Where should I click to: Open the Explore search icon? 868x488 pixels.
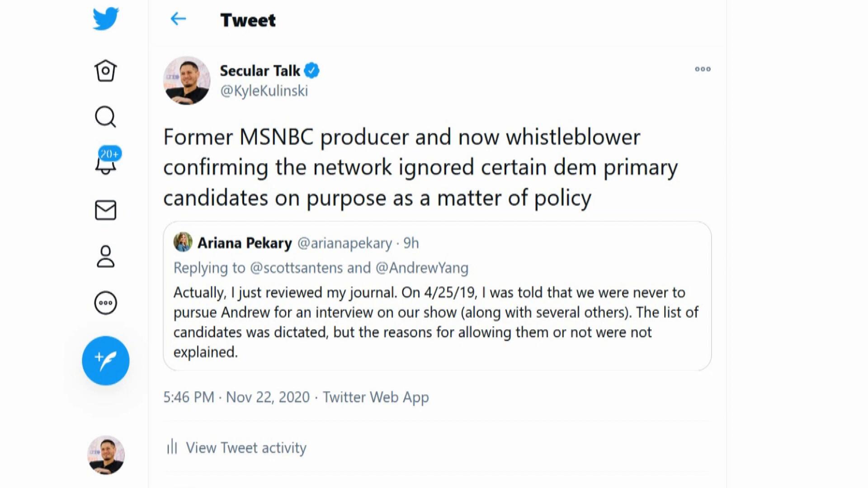point(105,117)
